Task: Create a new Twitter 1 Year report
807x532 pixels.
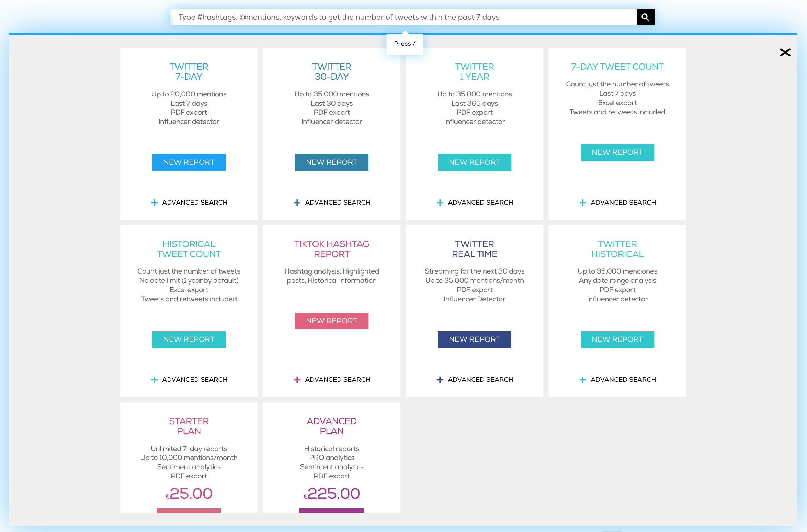Action: pyautogui.click(x=475, y=162)
